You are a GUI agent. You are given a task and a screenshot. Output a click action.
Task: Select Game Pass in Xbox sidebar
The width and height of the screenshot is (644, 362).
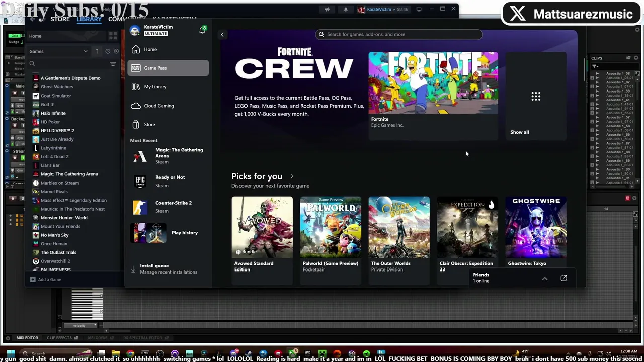point(168,68)
